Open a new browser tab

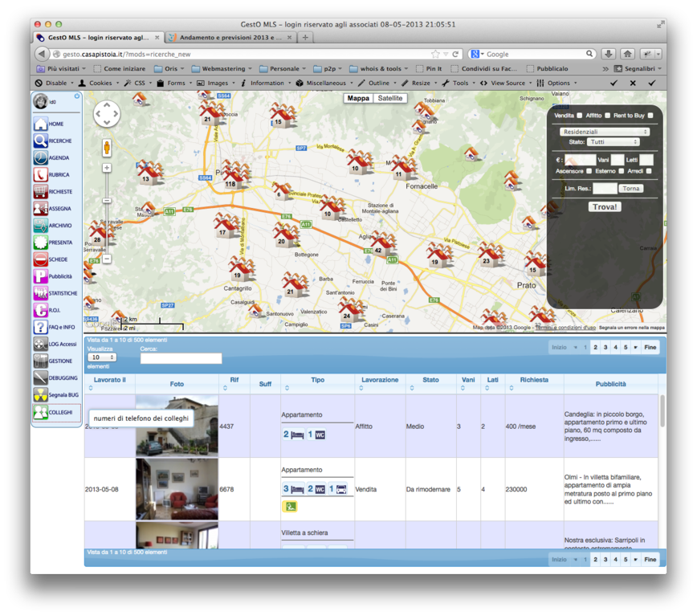coord(305,37)
